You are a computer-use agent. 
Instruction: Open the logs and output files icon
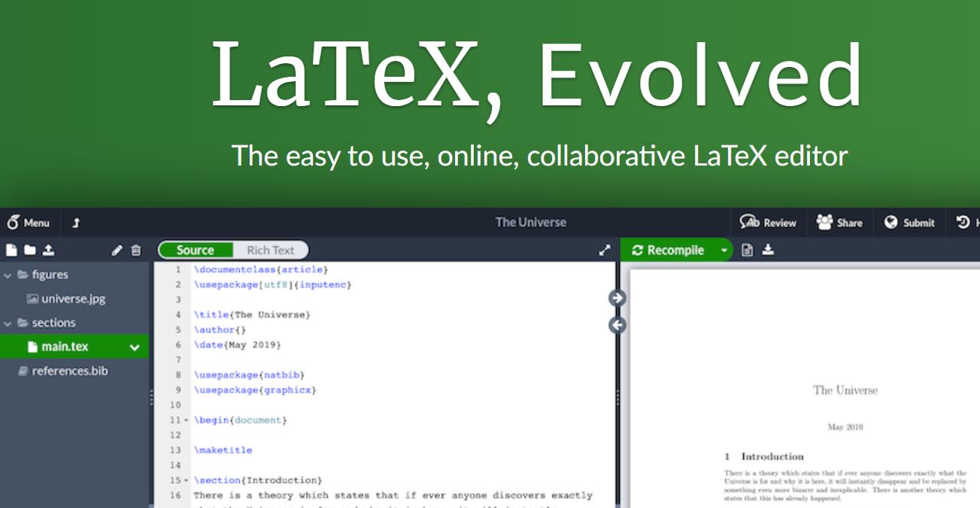pos(747,251)
